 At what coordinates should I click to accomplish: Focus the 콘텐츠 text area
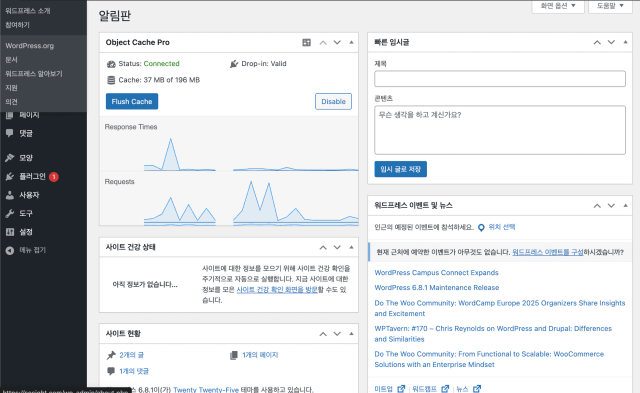pos(500,130)
